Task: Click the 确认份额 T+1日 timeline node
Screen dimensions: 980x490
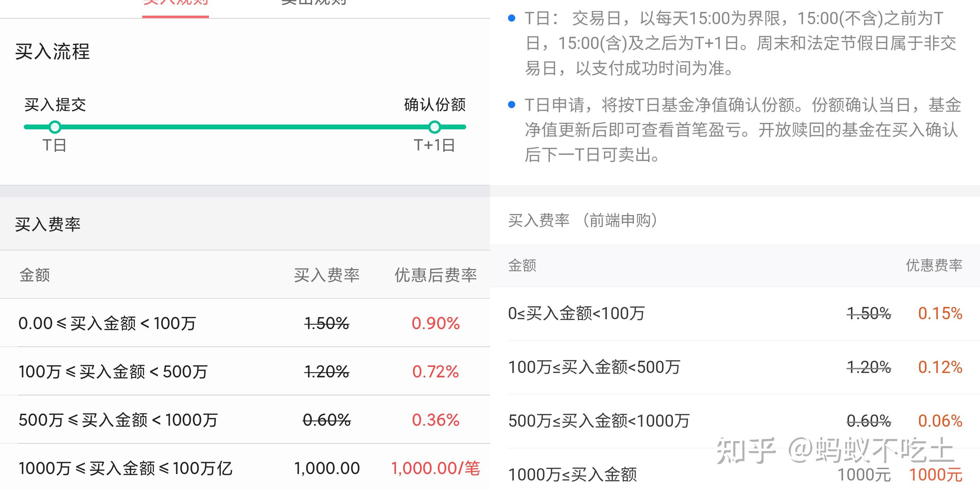Action: 435,128
